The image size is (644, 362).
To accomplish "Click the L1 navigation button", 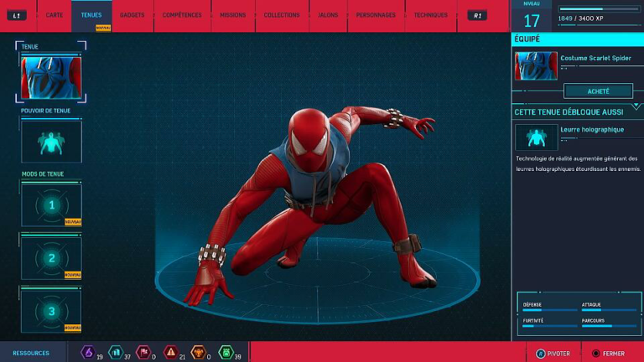I will (x=17, y=16).
